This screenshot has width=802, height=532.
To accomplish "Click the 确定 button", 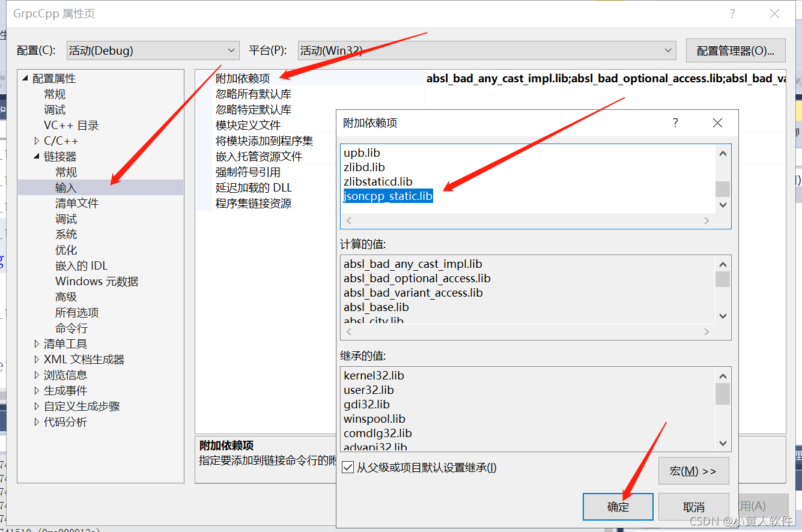I will click(618, 506).
